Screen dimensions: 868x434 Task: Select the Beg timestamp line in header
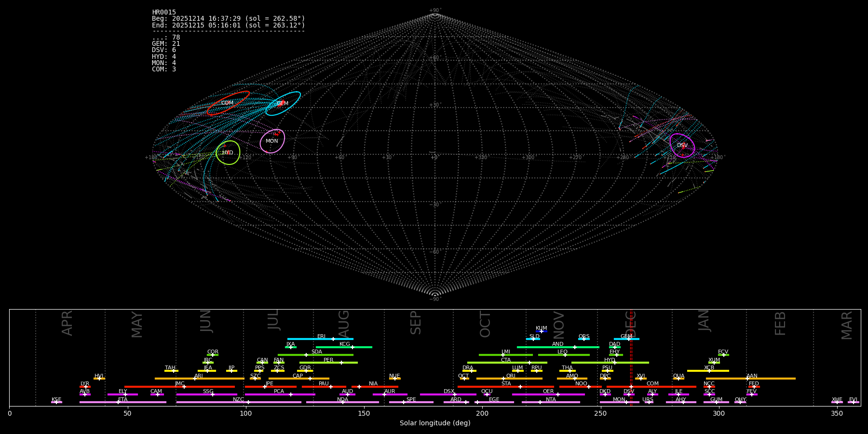point(229,18)
